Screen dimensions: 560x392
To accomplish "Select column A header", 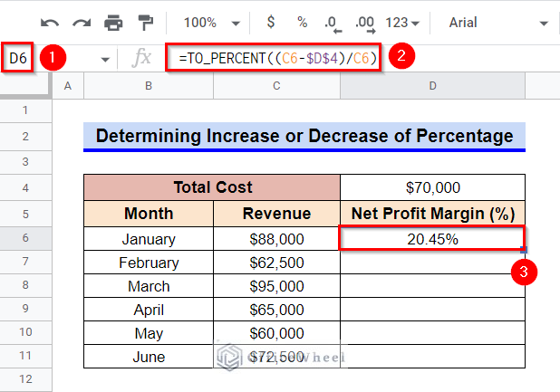I will (x=68, y=86).
